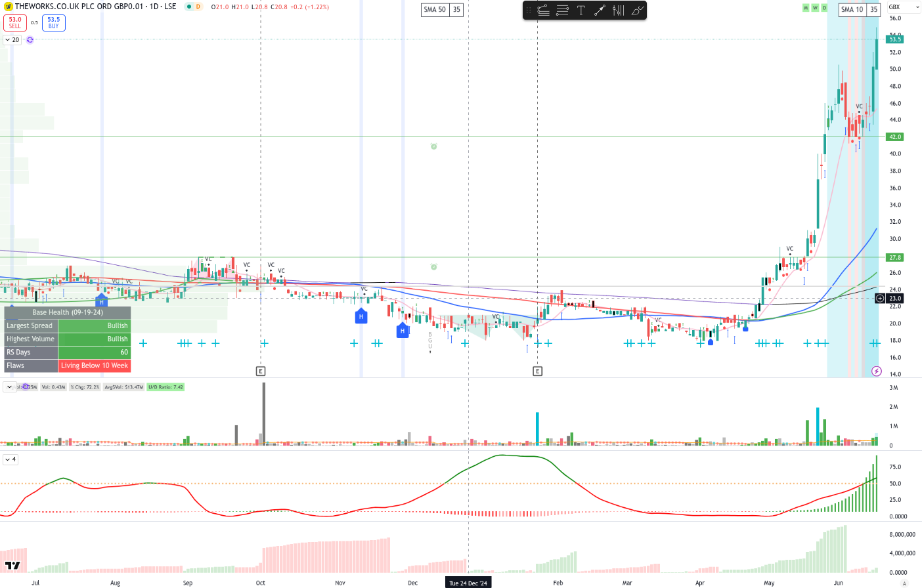Select the brush drawing tool
The image size is (922, 588).
point(637,10)
